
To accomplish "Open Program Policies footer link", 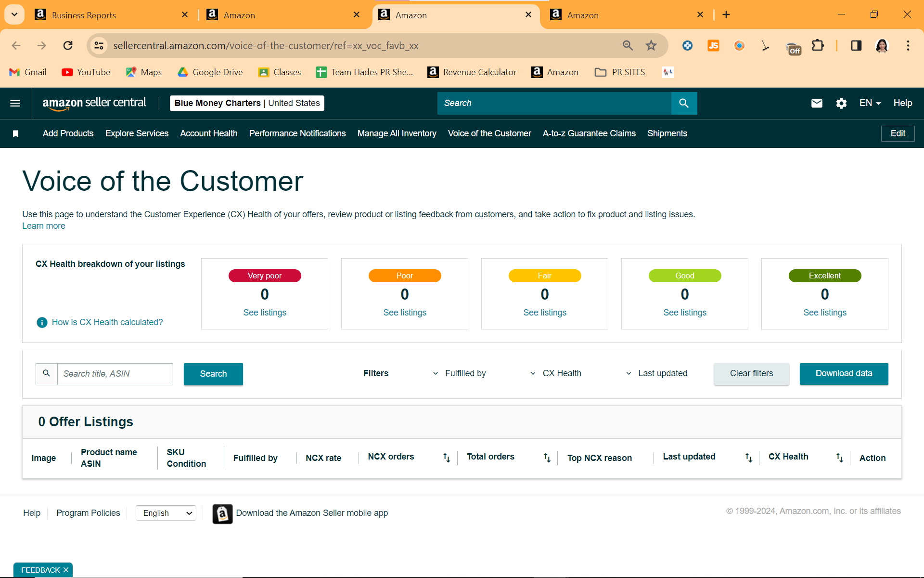I will point(88,513).
